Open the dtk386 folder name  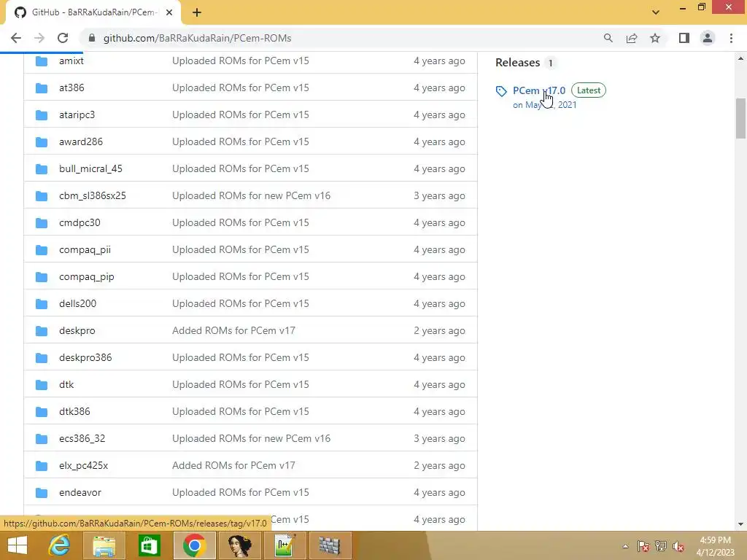tap(74, 411)
